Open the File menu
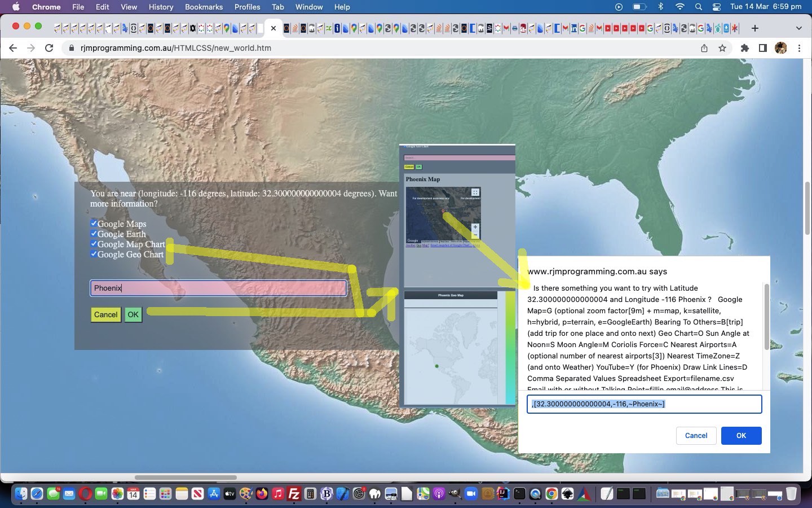812x508 pixels. (78, 7)
